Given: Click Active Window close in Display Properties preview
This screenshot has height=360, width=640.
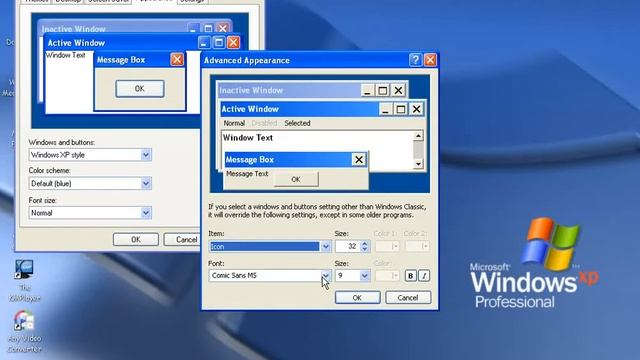Looking at the screenshot, I should point(233,42).
